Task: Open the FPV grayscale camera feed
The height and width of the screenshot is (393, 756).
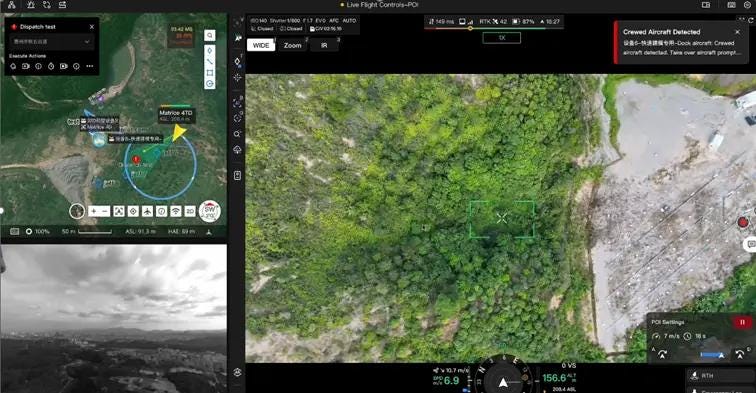Action: [114, 319]
